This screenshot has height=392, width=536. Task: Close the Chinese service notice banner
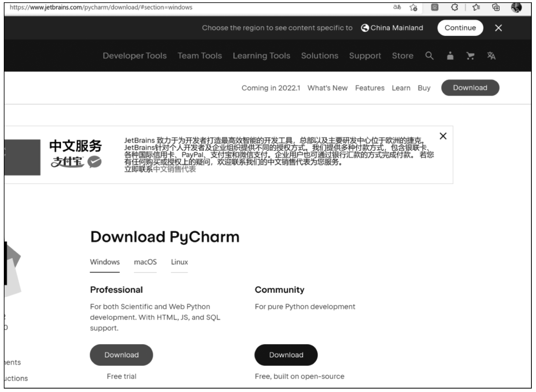[443, 136]
